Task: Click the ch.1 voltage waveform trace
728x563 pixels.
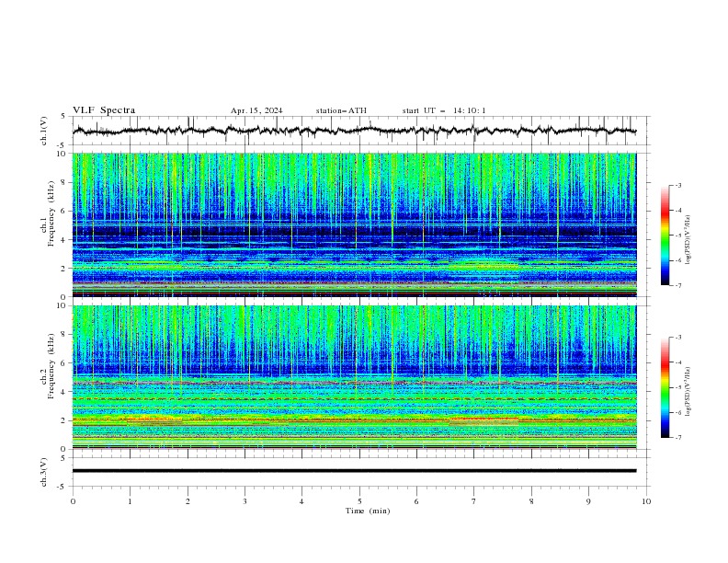Action: 354,131
